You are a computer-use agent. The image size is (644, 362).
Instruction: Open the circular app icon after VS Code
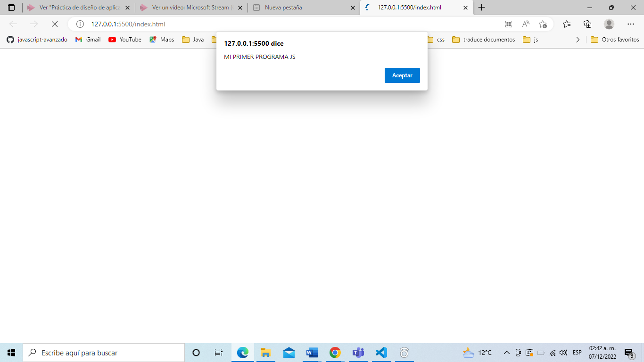pos(404,353)
